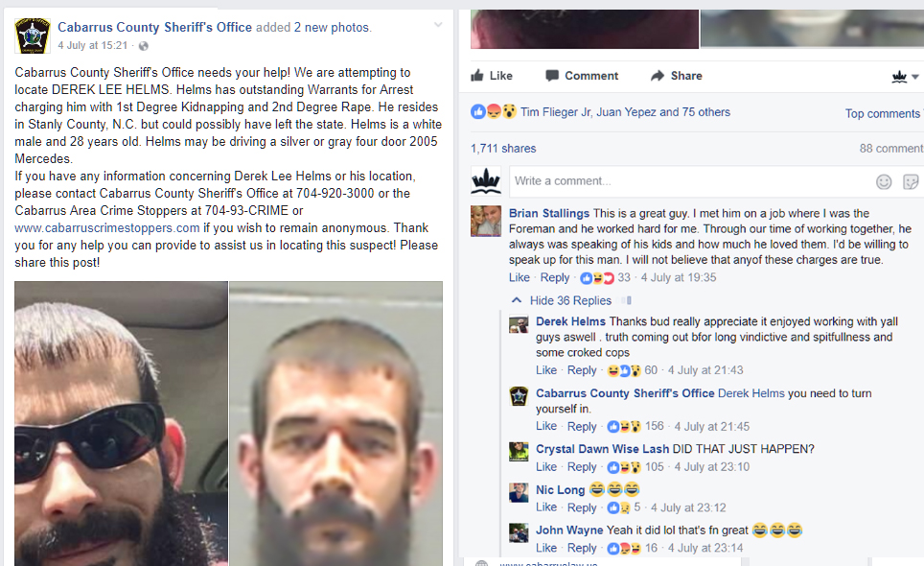The width and height of the screenshot is (924, 566).
Task: Open post options chevron at top right of post
Action: (438, 25)
